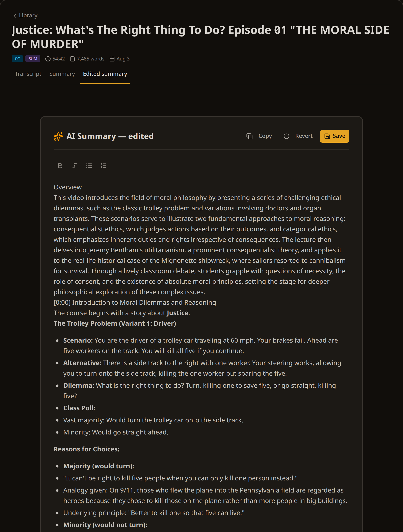403x532 pixels.
Task: Revert the summary edits
Action: (298, 136)
